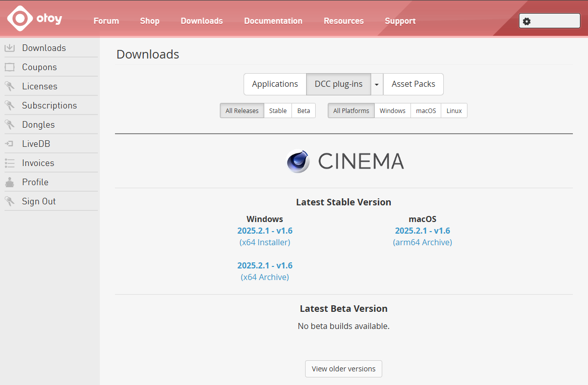Screen dimensions: 588x385
Task: Click the LiveDB arrow icon
Action: click(x=10, y=144)
